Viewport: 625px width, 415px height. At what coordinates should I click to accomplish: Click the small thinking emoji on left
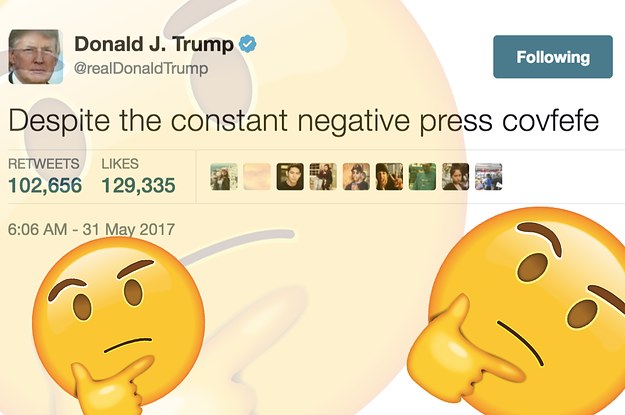point(118,325)
